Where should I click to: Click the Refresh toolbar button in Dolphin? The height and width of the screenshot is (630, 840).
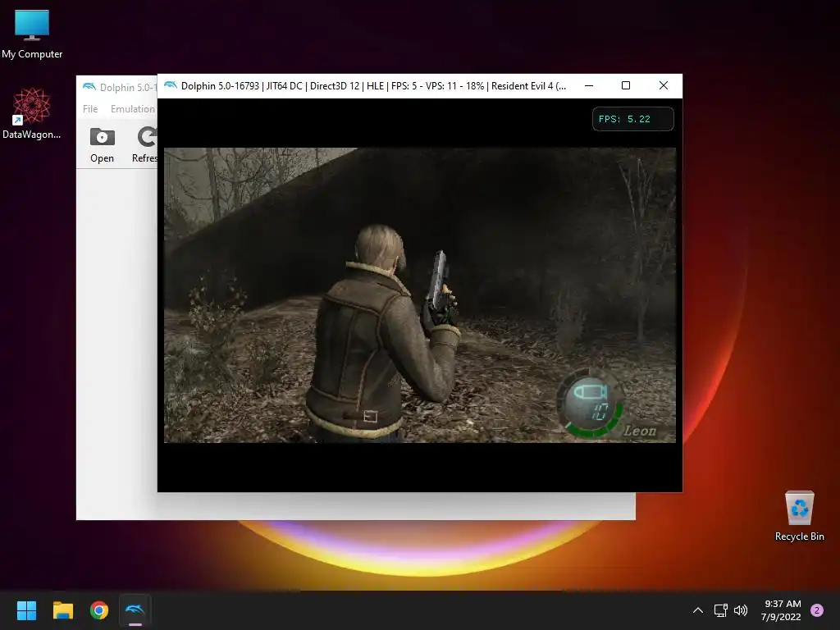(144, 144)
